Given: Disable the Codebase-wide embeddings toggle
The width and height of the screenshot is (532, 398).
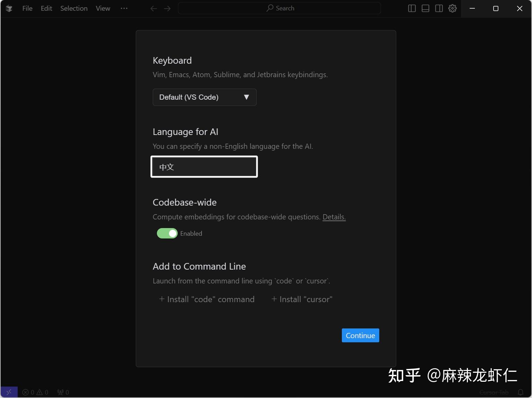Looking at the screenshot, I should coord(167,233).
